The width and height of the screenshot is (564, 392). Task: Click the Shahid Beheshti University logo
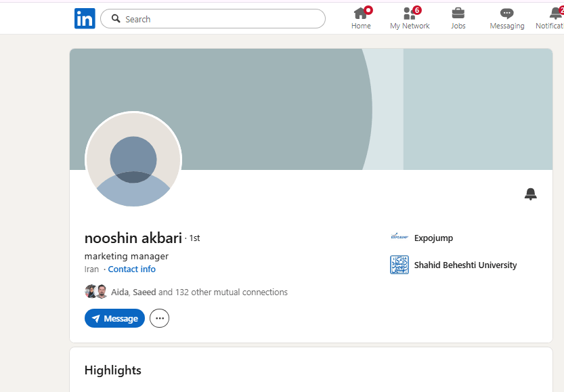pos(399,265)
